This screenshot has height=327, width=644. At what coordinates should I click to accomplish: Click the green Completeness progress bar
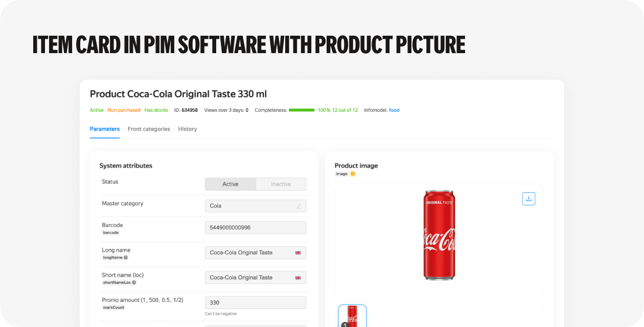click(302, 110)
